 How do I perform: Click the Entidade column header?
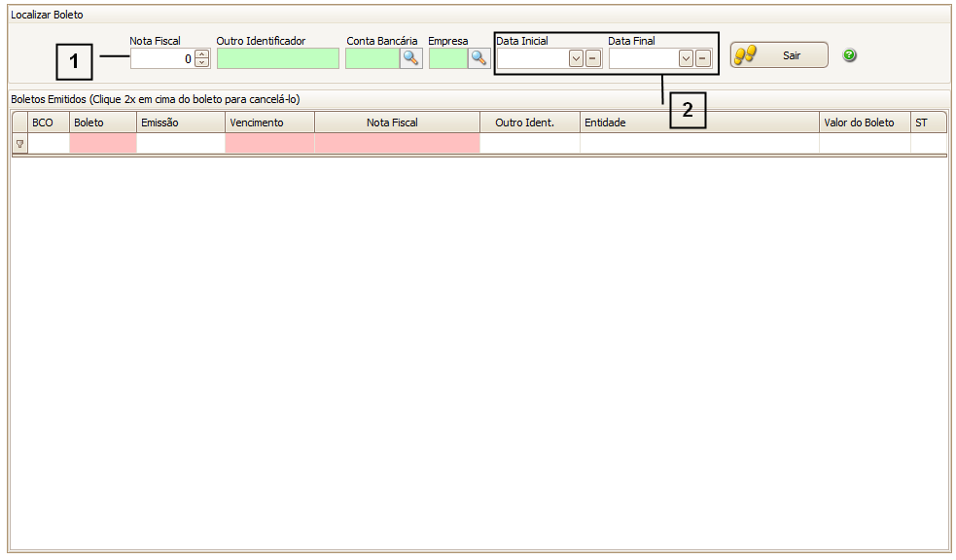[x=698, y=122]
